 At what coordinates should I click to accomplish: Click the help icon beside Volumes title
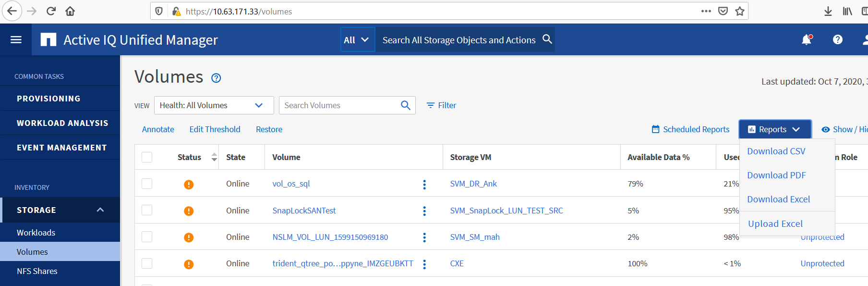(216, 78)
